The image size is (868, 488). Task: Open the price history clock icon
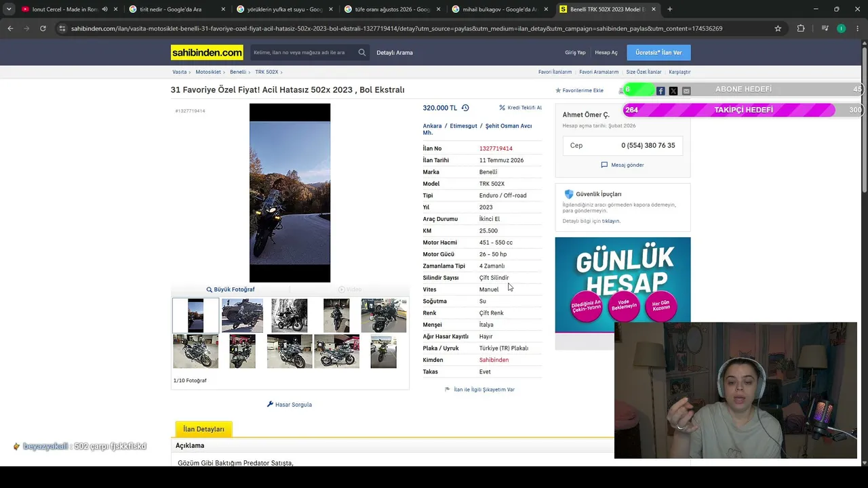(x=465, y=108)
